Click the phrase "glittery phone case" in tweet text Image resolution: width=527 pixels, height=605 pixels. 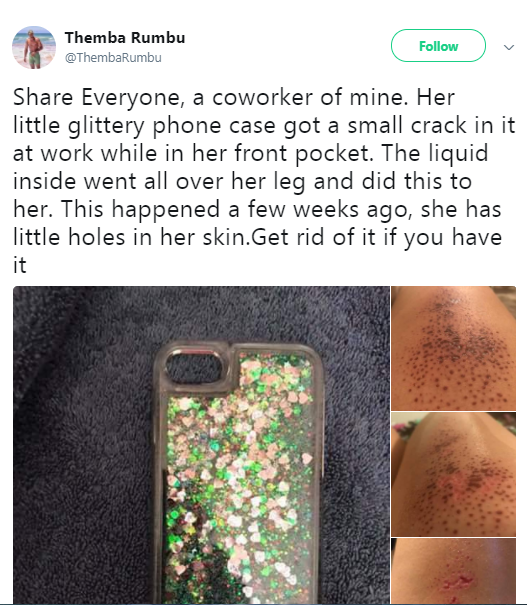pyautogui.click(x=173, y=126)
